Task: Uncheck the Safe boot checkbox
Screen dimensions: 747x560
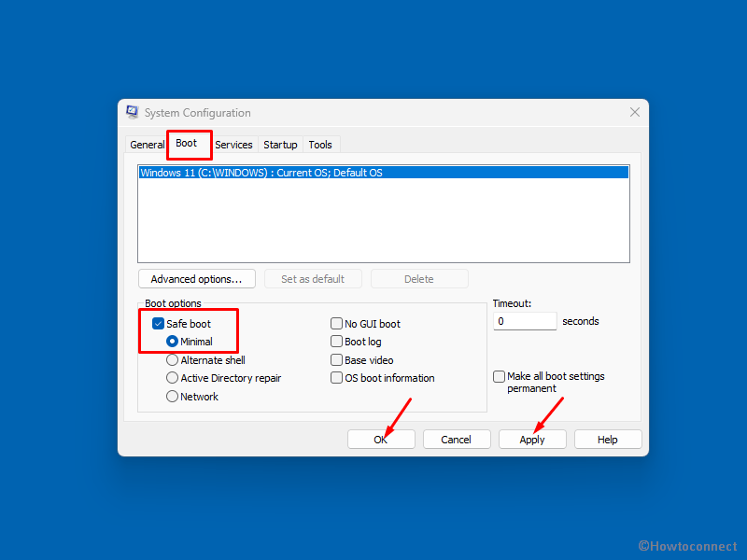Action: (x=158, y=324)
